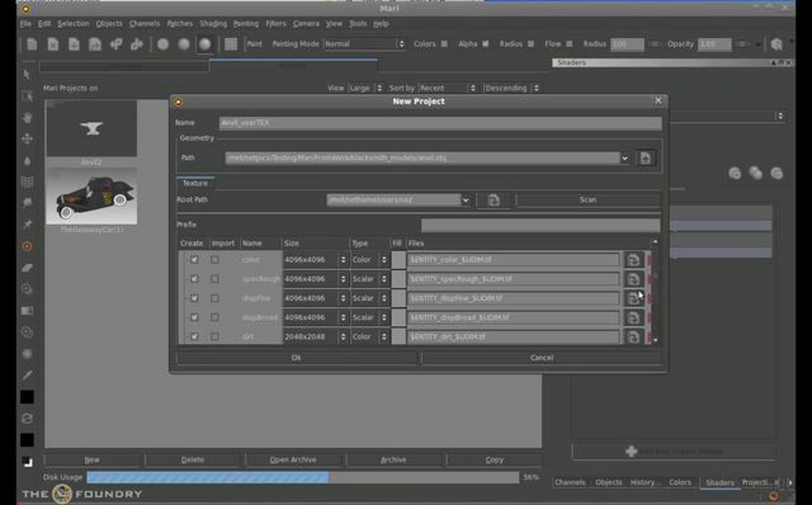Open the Descending sort order dropdown
The width and height of the screenshot is (812, 505).
tap(511, 88)
